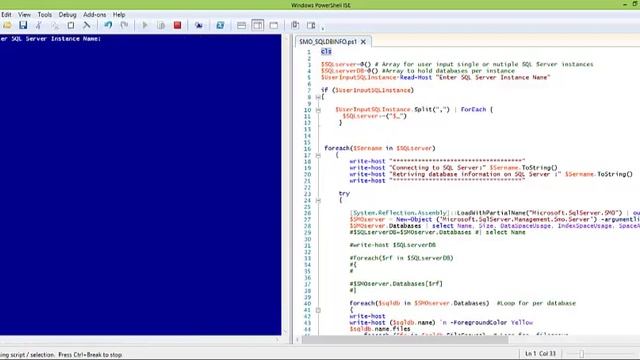Open the Add-ons menu
640x360 pixels.
tap(95, 15)
